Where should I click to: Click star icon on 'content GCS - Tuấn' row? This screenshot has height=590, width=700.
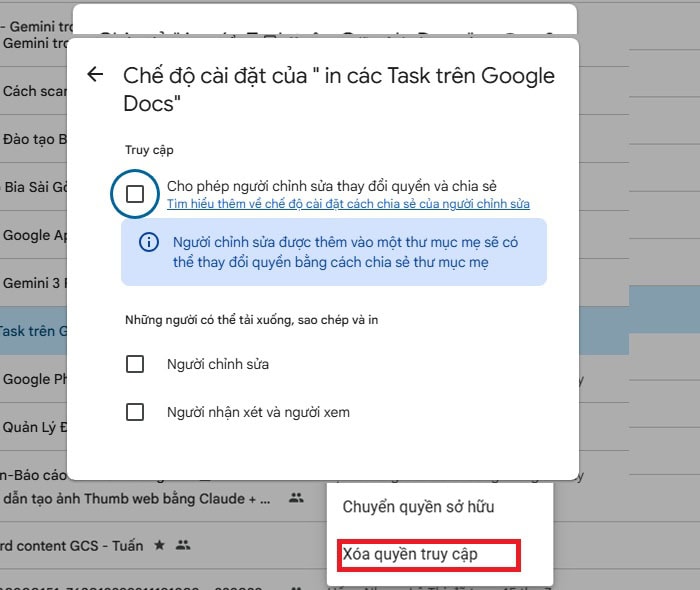point(159,545)
